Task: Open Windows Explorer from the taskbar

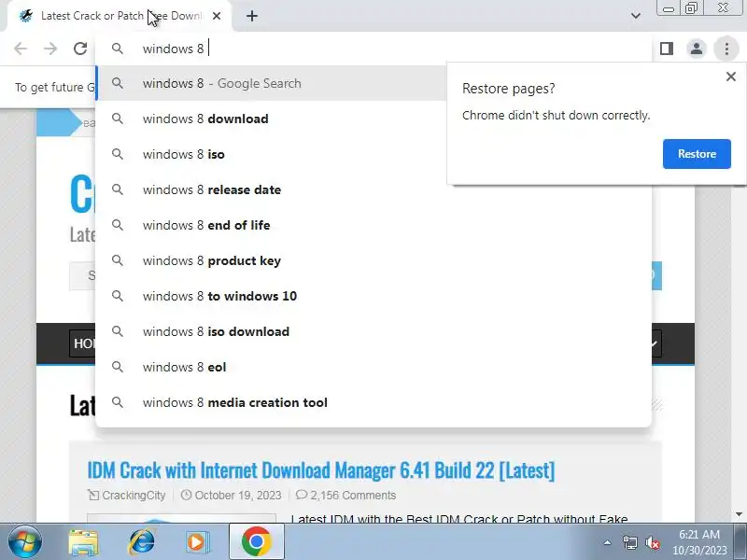Action: click(x=83, y=541)
